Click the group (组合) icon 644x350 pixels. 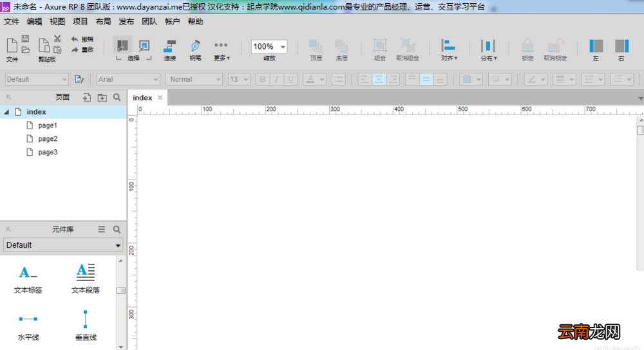coord(380,46)
